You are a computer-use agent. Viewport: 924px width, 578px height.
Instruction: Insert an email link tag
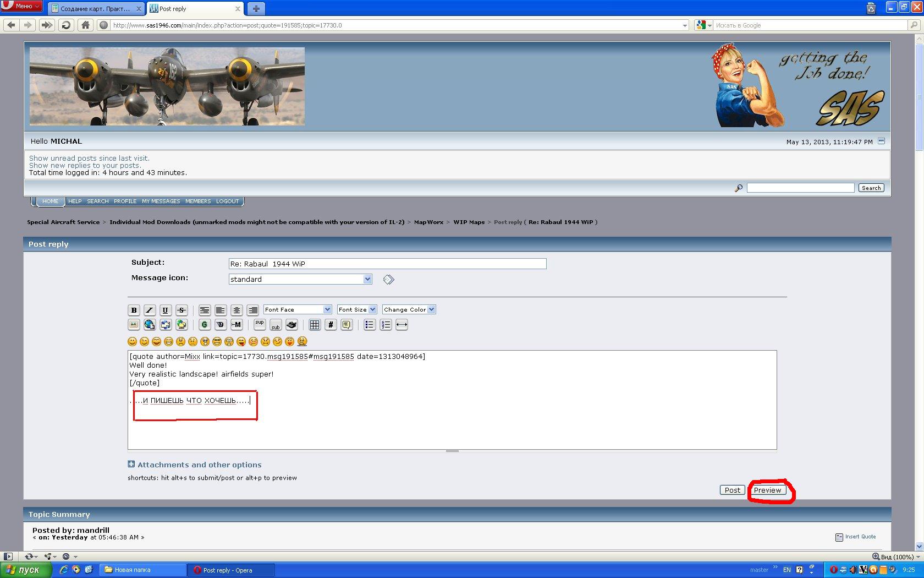(x=166, y=325)
